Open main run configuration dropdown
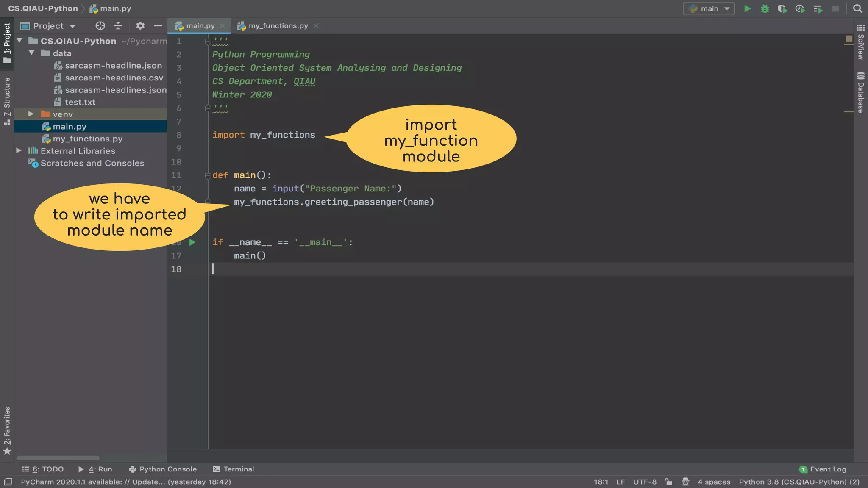This screenshot has width=868, height=488. pos(709,8)
